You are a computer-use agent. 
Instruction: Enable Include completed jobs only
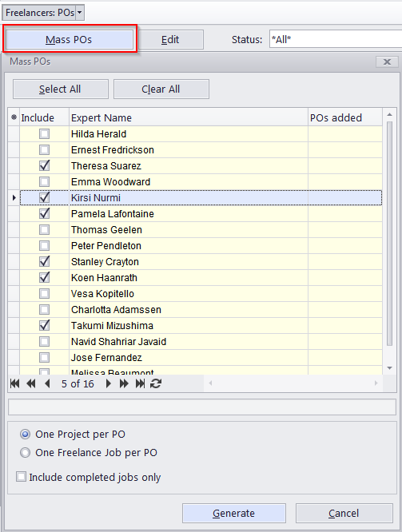(x=21, y=477)
